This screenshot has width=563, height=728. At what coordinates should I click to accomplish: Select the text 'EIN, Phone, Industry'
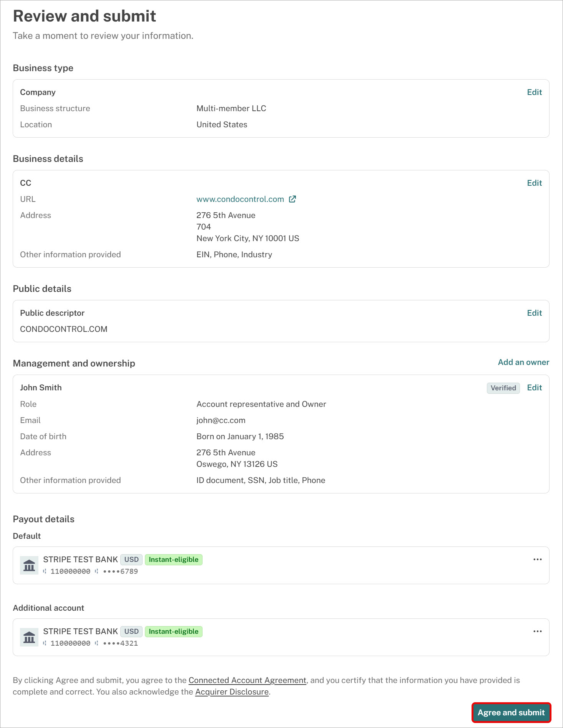tap(234, 255)
